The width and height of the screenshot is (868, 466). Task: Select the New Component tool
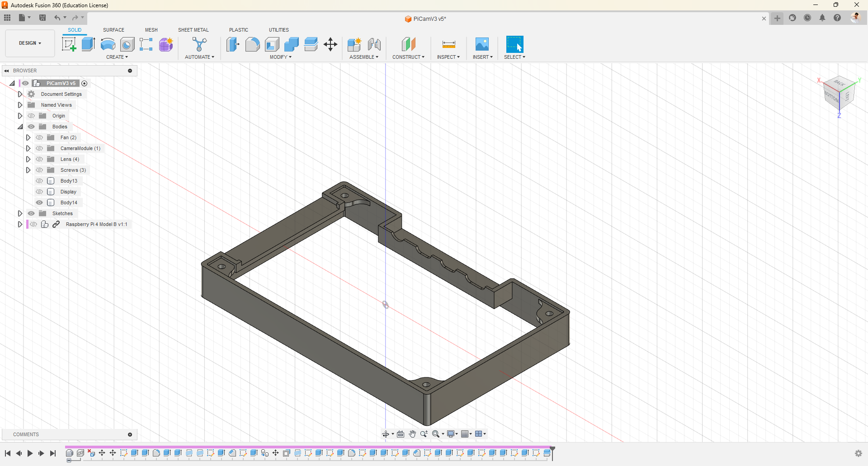click(354, 44)
